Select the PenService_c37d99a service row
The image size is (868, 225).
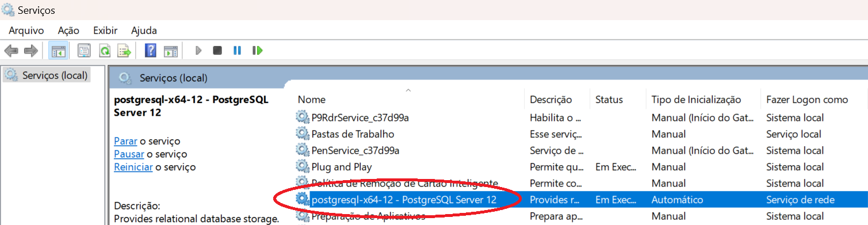pyautogui.click(x=580, y=150)
